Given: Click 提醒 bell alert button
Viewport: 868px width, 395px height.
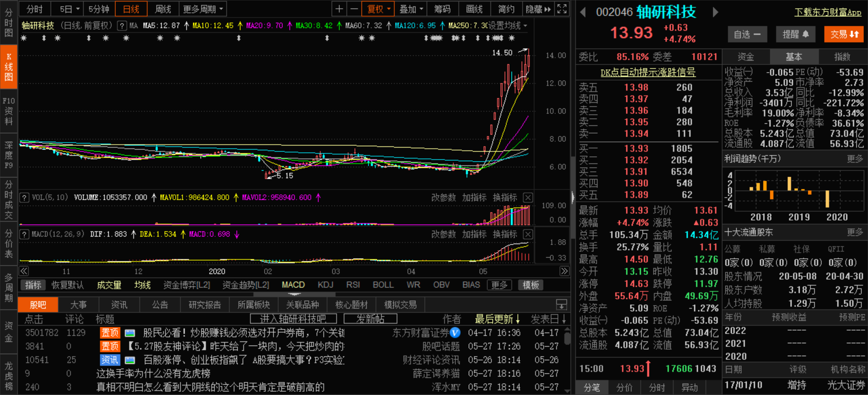Looking at the screenshot, I should click(796, 34).
